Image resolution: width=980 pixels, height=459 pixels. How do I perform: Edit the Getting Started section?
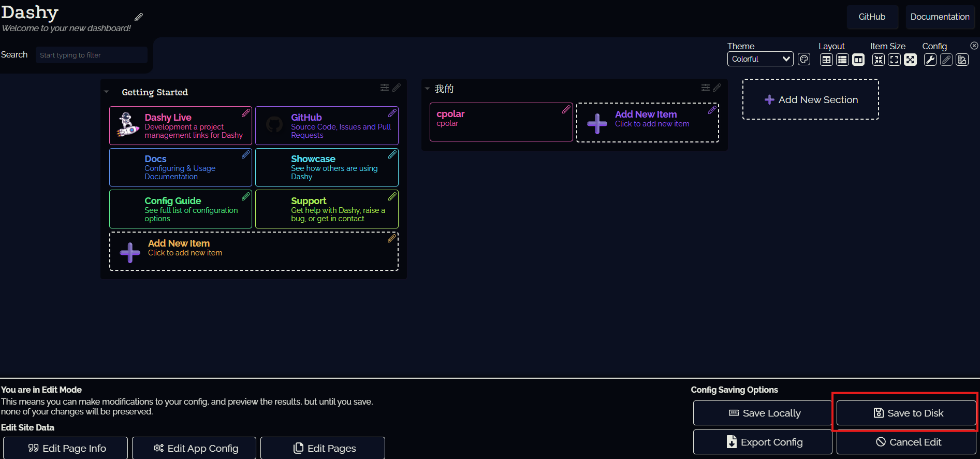tap(397, 88)
